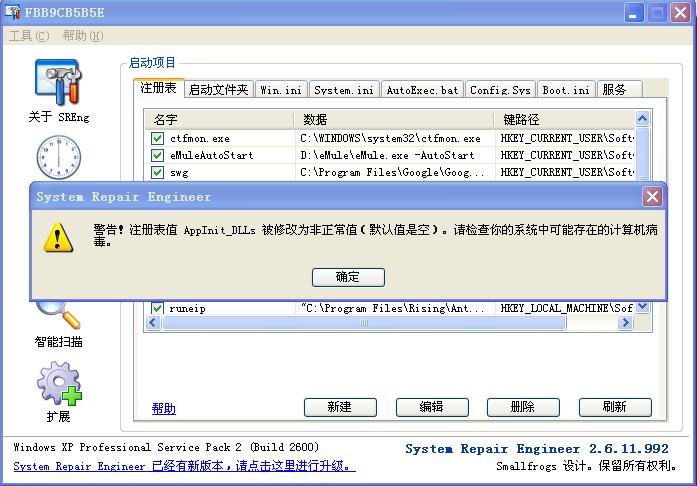The width and height of the screenshot is (697, 486).
Task: Click the 刷新 button
Action: 615,407
